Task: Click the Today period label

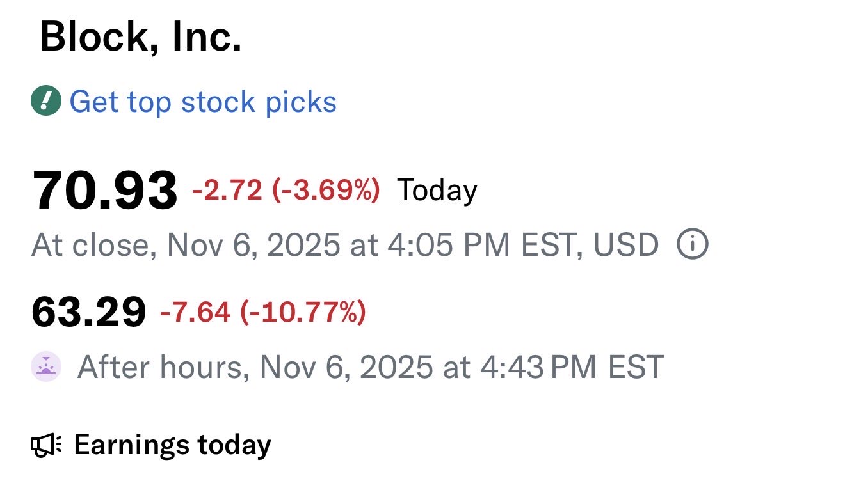Action: point(437,190)
